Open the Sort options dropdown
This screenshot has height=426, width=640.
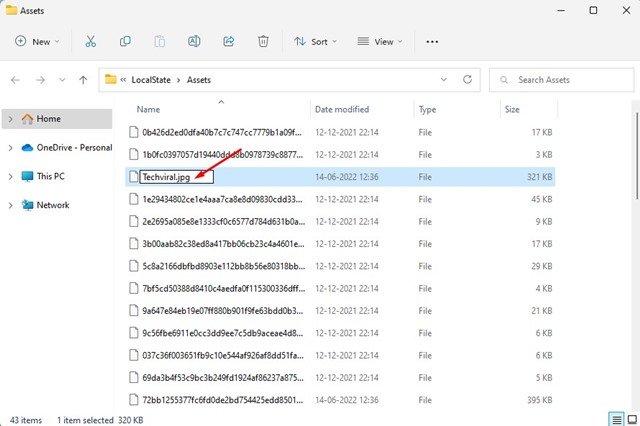[x=316, y=42]
